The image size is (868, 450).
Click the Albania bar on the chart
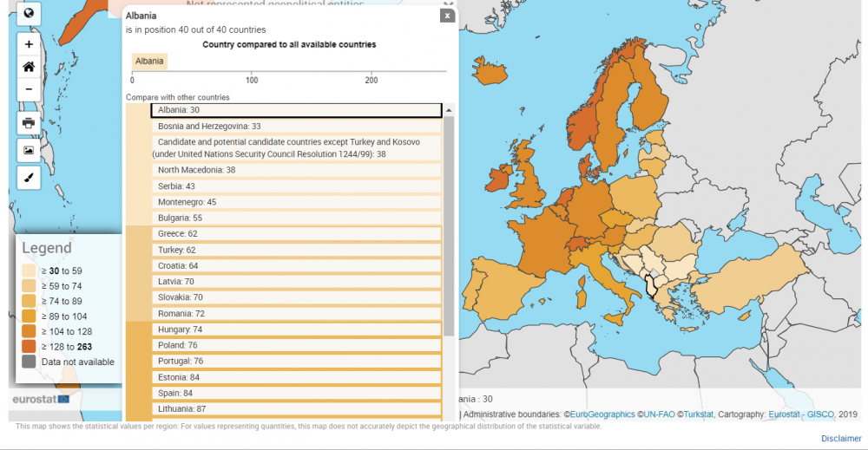point(149,62)
